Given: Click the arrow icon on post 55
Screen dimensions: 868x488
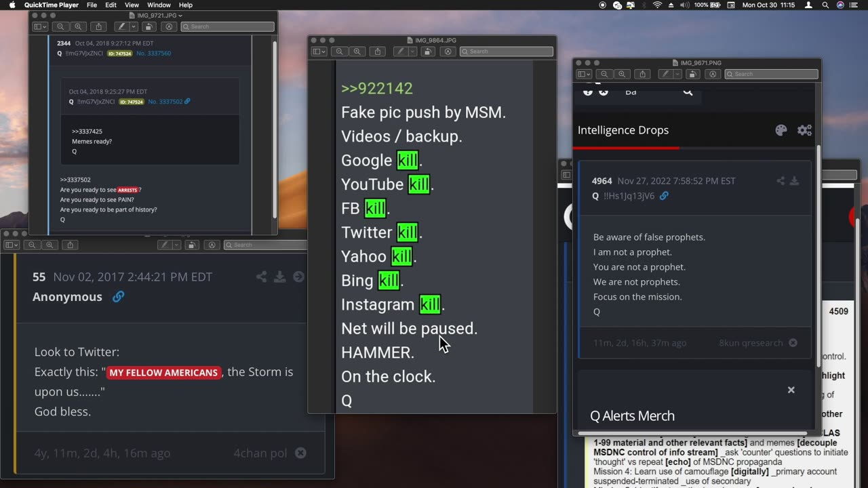Looking at the screenshot, I should [x=298, y=277].
